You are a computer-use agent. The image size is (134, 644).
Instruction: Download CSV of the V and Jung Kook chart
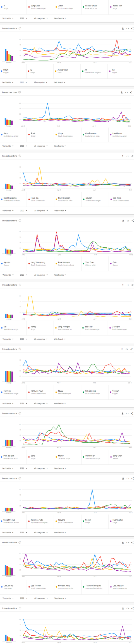pos(123,28)
